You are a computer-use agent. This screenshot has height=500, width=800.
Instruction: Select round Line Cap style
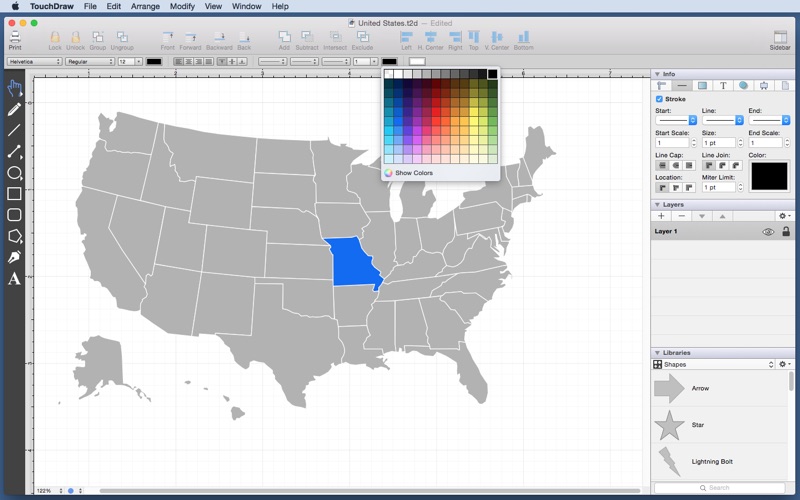[x=676, y=165]
